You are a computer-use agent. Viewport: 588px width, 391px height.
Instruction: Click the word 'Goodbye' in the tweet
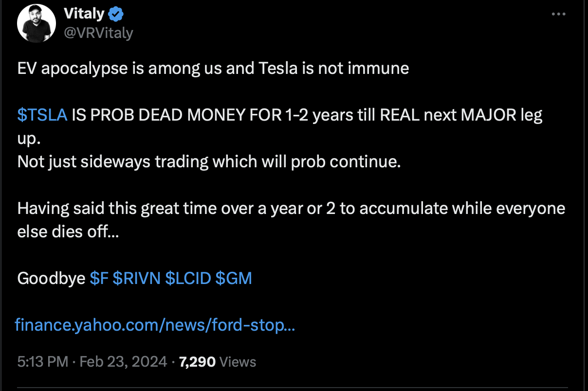pos(52,279)
